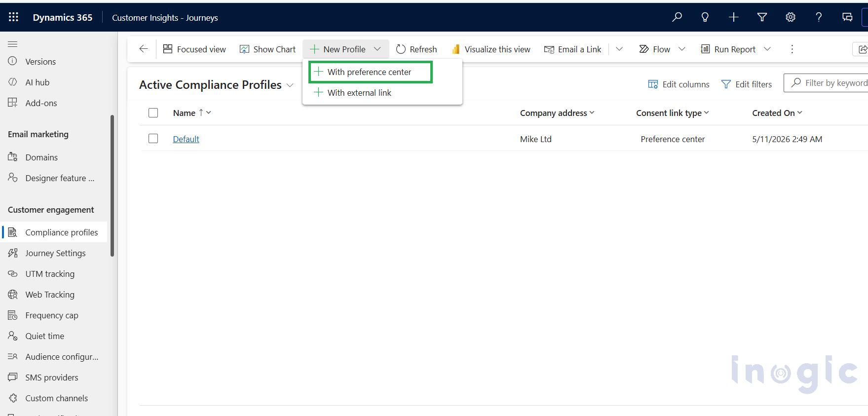Select With preference center option
Viewport: 868px width, 416px height.
pyautogui.click(x=371, y=72)
